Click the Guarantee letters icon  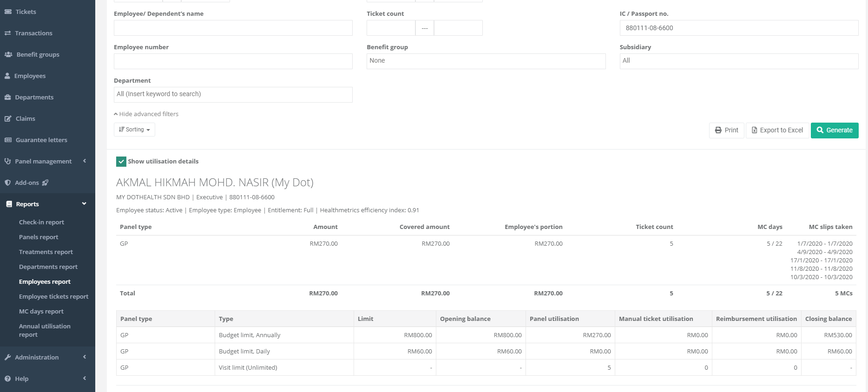click(x=8, y=140)
